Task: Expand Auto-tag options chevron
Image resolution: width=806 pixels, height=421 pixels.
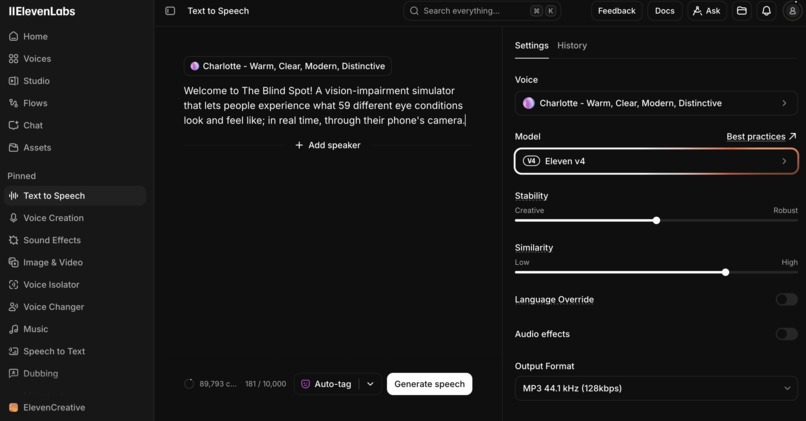Action: click(370, 384)
